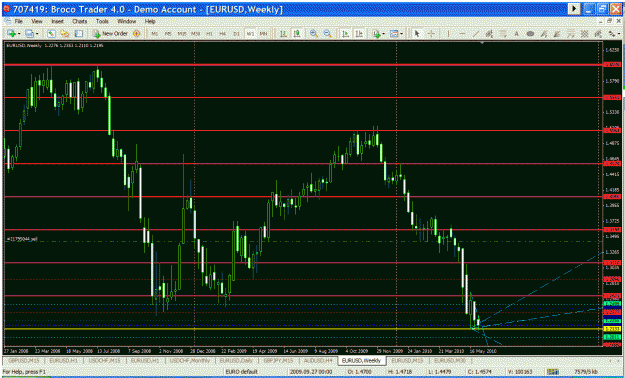The image size is (625, 378).
Task: Toggle the M1 timeframe
Action: [x=155, y=34]
